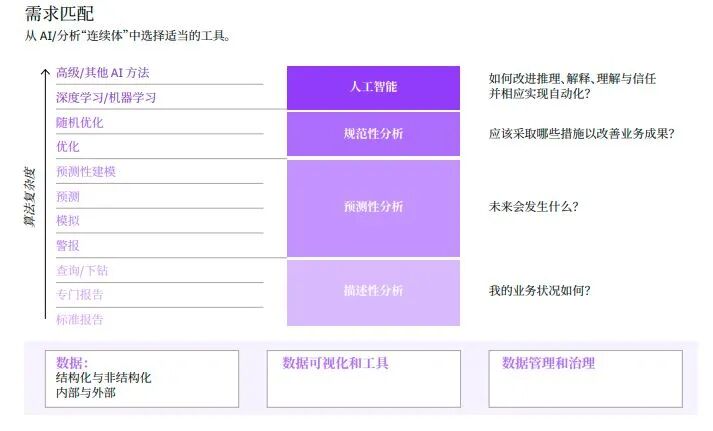Image resolution: width=713 pixels, height=431 pixels.
Task: Click the 专门报告 row
Action: (x=80, y=295)
